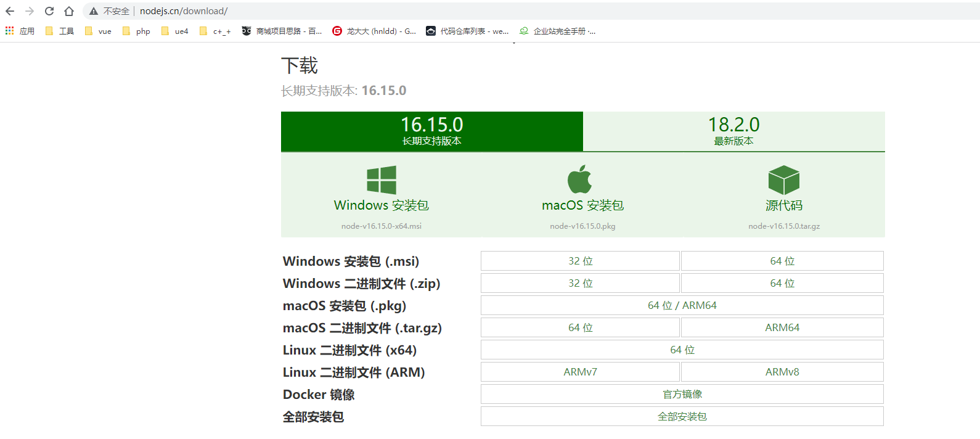This screenshot has width=980, height=439.
Task: Click the Docker 镜像 row label
Action: click(319, 395)
